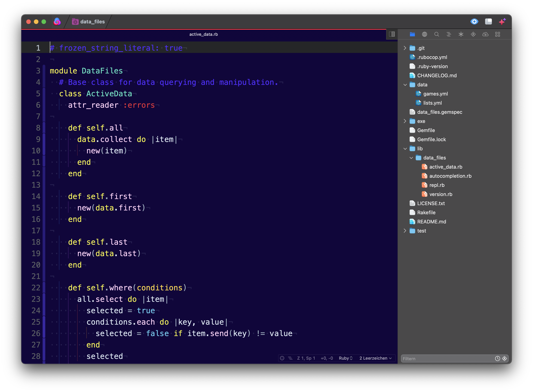The image size is (533, 392).
Task: Switch to the Remote globe sidebar icon
Action: click(425, 34)
